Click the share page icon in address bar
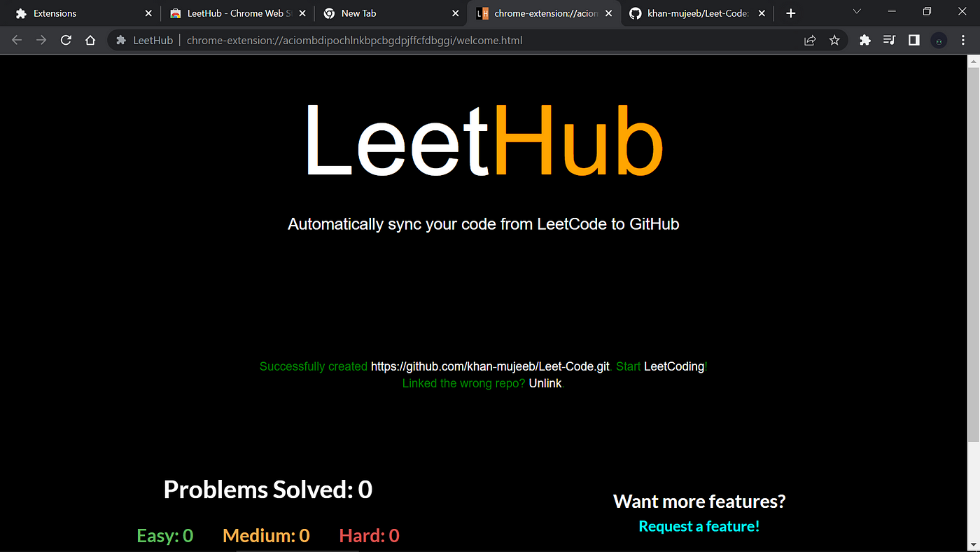 pos(810,41)
